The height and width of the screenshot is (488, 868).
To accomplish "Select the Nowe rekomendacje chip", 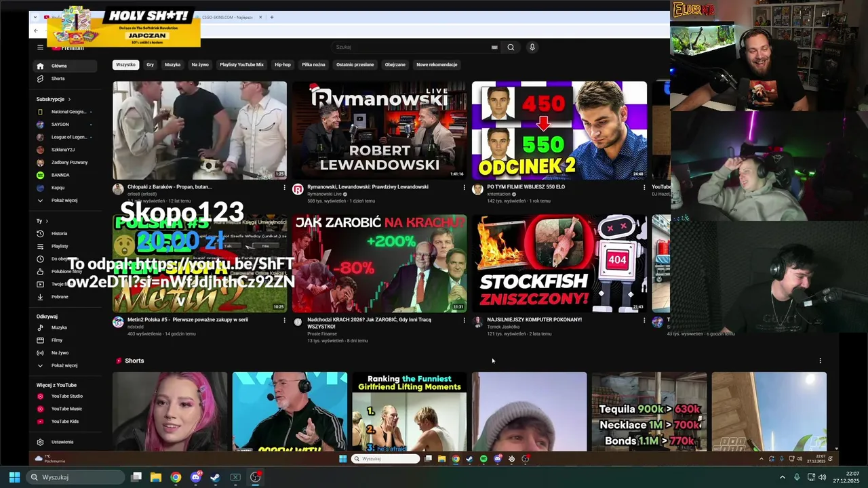I will pos(437,65).
